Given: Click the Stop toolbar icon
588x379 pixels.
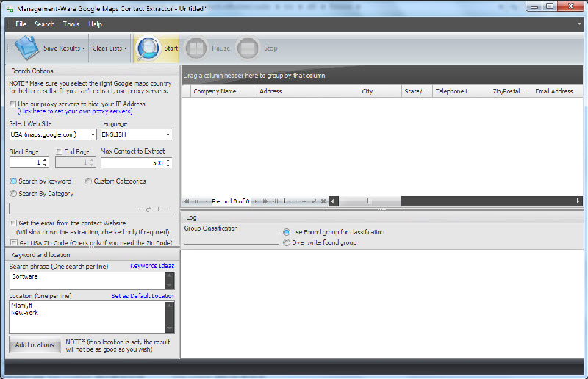Looking at the screenshot, I should tap(248, 48).
